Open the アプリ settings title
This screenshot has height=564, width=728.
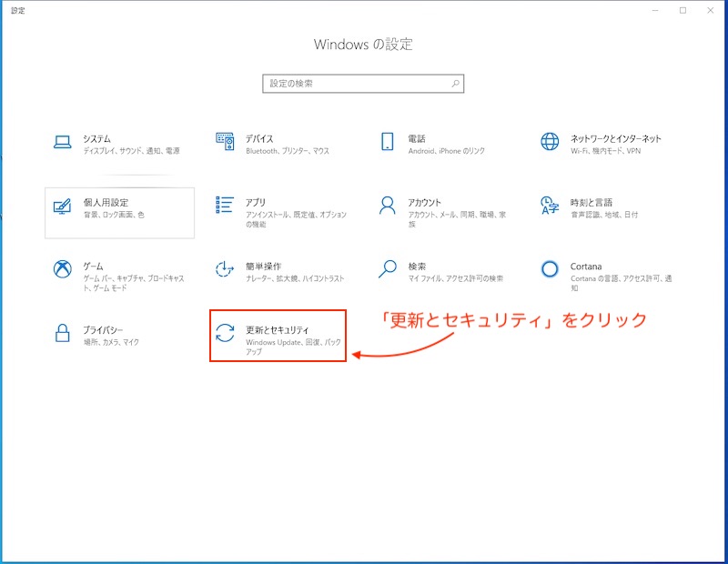point(256,202)
